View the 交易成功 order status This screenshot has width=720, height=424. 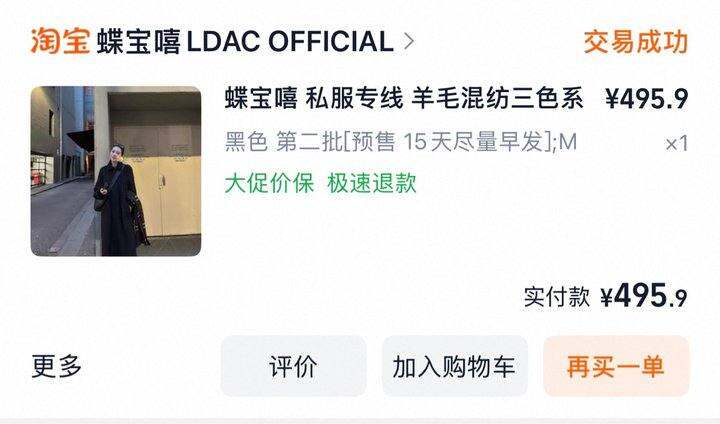pos(636,42)
